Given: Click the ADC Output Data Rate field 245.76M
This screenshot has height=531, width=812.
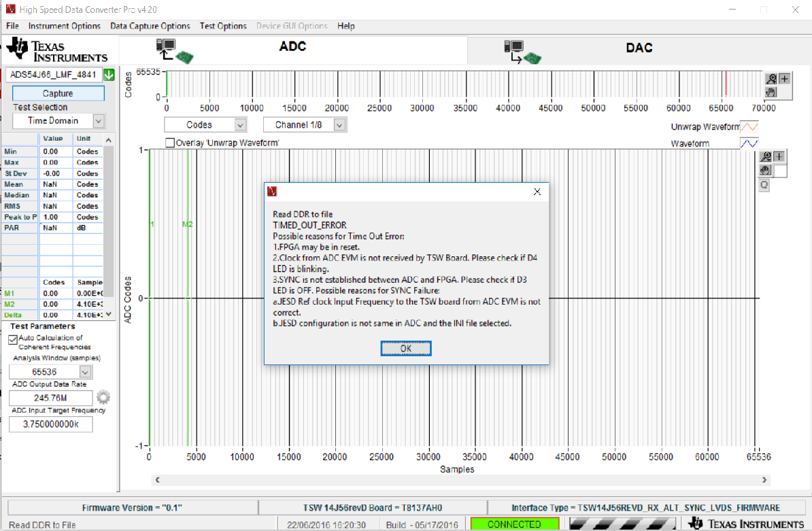Looking at the screenshot, I should point(51,398).
